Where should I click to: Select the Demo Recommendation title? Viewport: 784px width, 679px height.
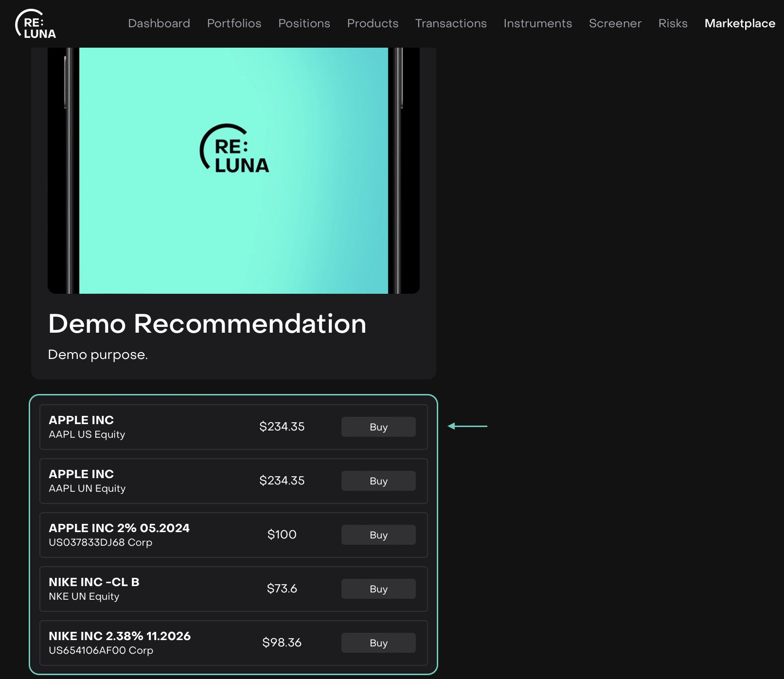[207, 324]
